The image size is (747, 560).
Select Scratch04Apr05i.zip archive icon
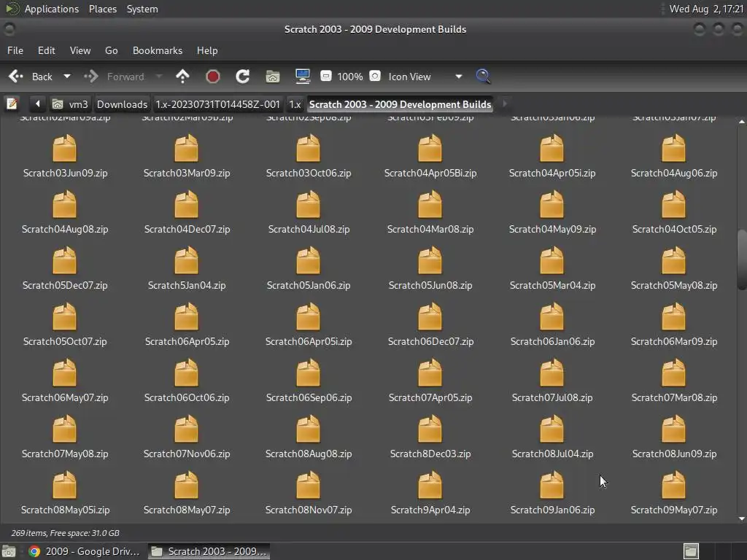point(551,149)
